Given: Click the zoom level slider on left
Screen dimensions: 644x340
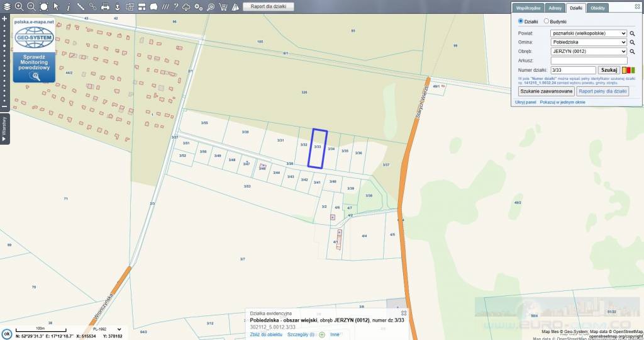Looking at the screenshot, I should point(4,63).
